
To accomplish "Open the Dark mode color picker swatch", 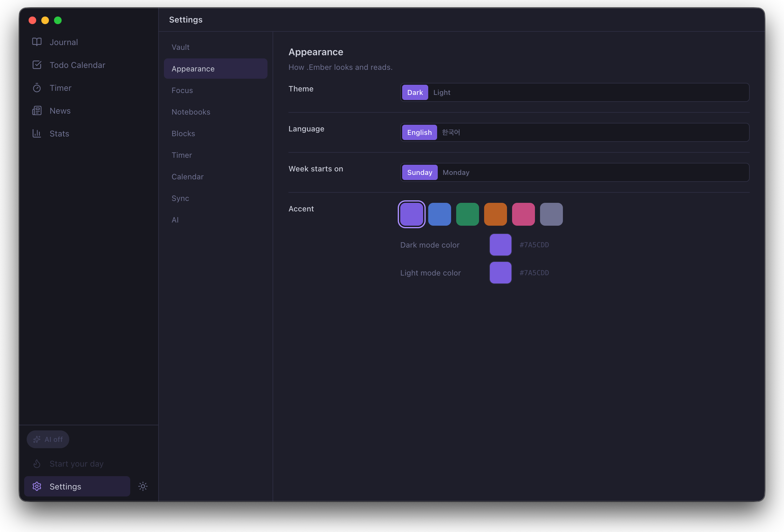I will (x=501, y=245).
